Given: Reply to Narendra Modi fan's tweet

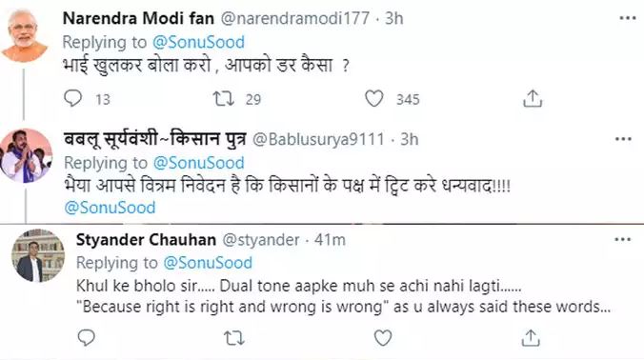Looking at the screenshot, I should coord(73,98).
